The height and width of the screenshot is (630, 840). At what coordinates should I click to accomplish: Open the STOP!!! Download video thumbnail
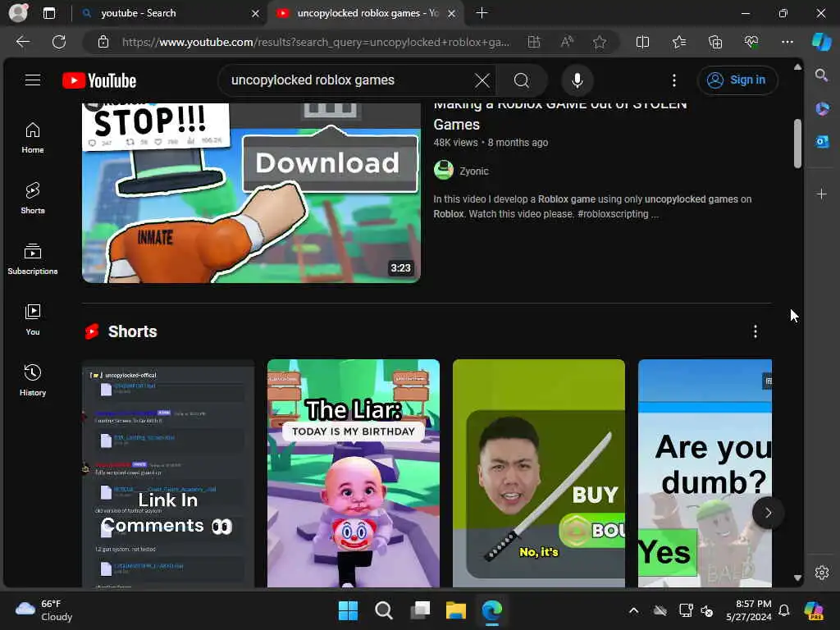pyautogui.click(x=251, y=193)
